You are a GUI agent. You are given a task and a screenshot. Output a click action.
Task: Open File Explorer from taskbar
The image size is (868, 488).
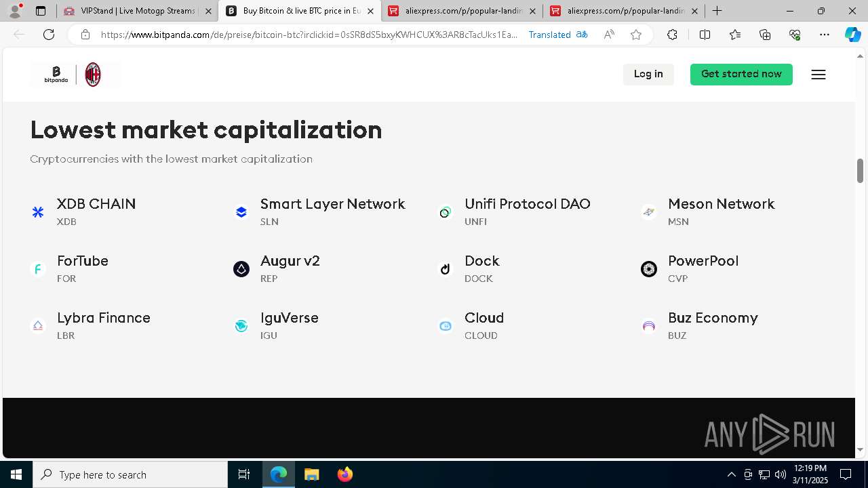311,474
